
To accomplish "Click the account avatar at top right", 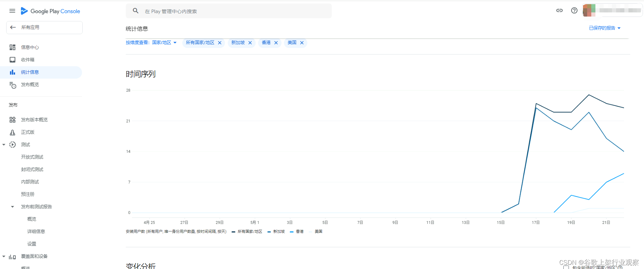I will (589, 10).
